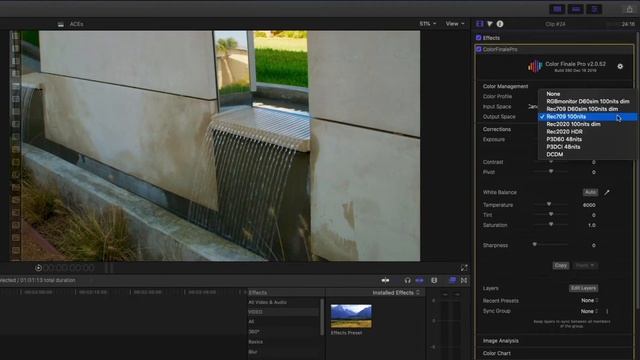
Task: Select All Video & Audio effects category
Action: click(x=268, y=302)
